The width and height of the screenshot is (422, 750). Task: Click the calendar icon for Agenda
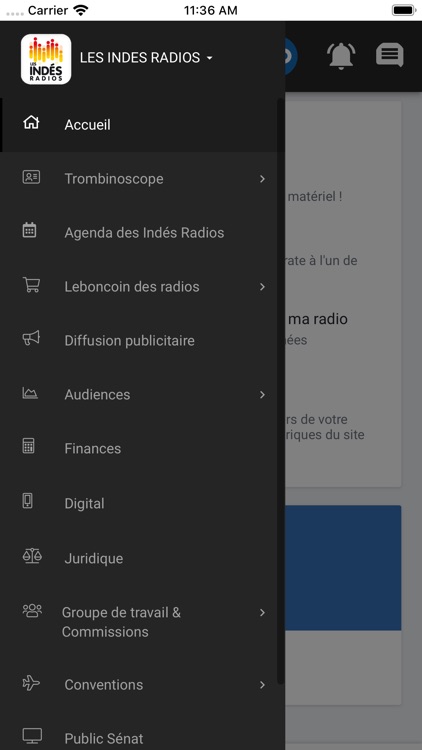tap(30, 231)
